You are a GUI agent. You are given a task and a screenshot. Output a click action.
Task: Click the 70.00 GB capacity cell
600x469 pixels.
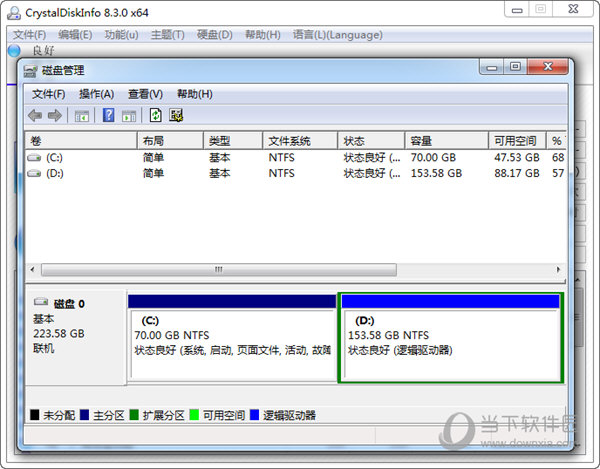(x=433, y=157)
